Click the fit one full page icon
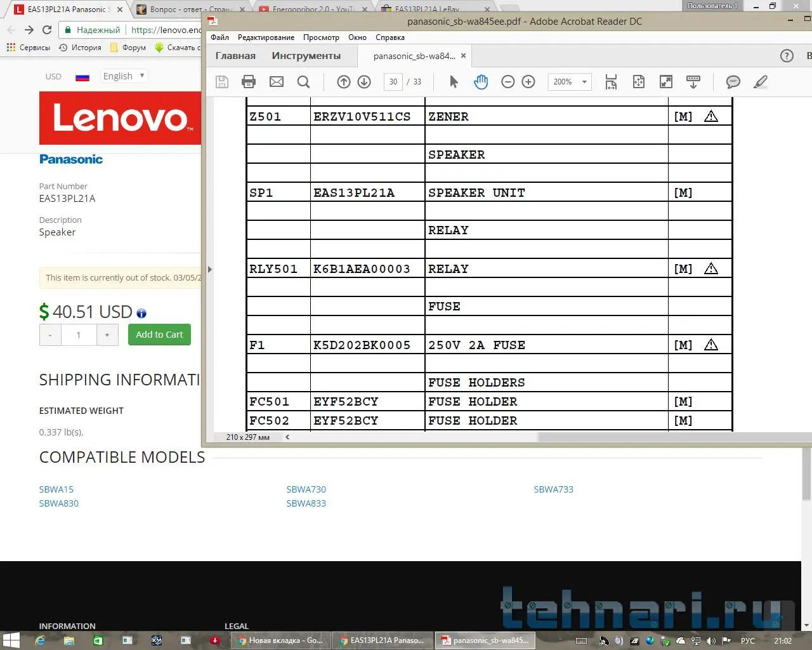Screen dimensions: 812x650 tap(639, 82)
